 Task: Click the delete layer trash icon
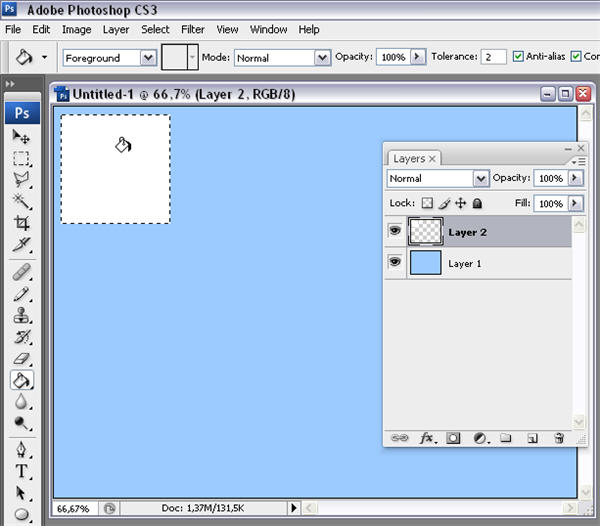pyautogui.click(x=559, y=438)
